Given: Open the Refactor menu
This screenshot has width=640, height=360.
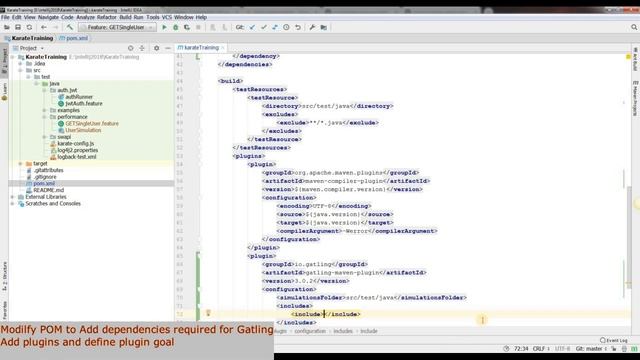Looking at the screenshot, I should (107, 17).
